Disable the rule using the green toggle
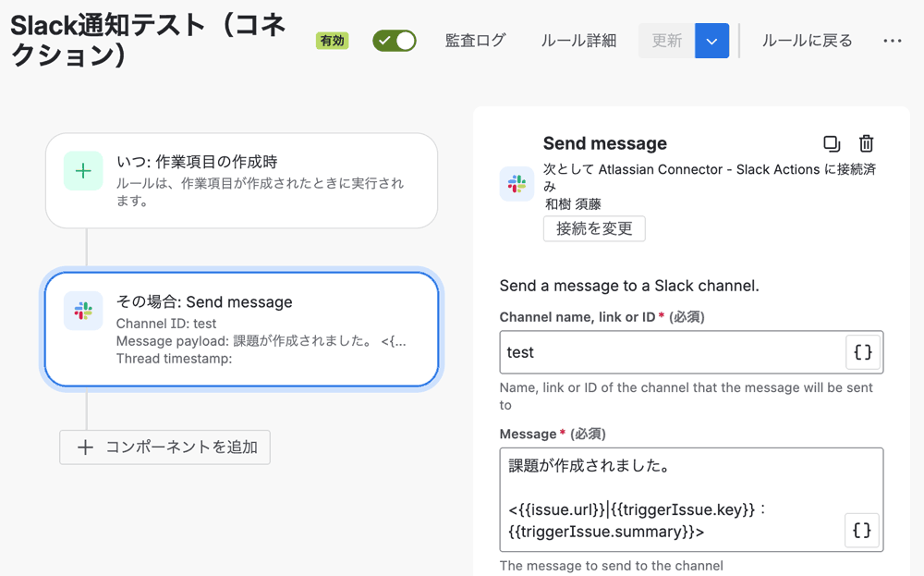 pyautogui.click(x=395, y=41)
